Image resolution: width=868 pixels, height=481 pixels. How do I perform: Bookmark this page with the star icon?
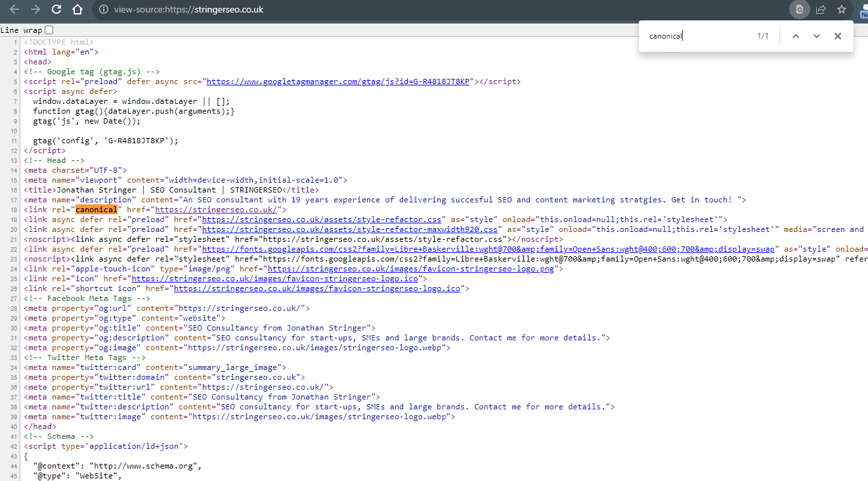tap(842, 9)
